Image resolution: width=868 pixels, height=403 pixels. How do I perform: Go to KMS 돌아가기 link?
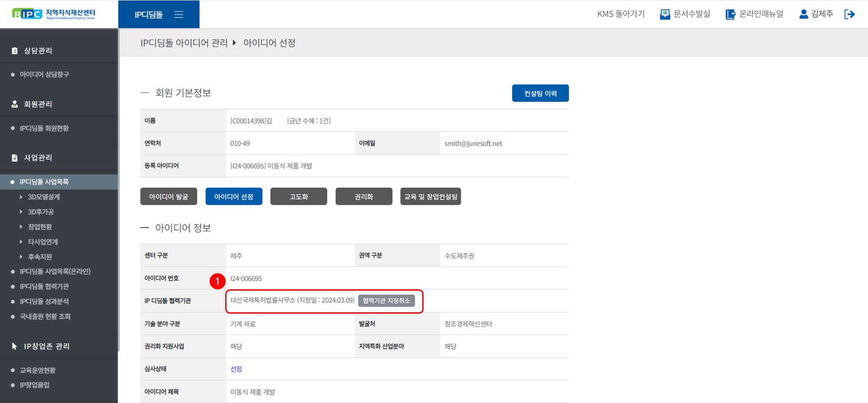pyautogui.click(x=621, y=14)
